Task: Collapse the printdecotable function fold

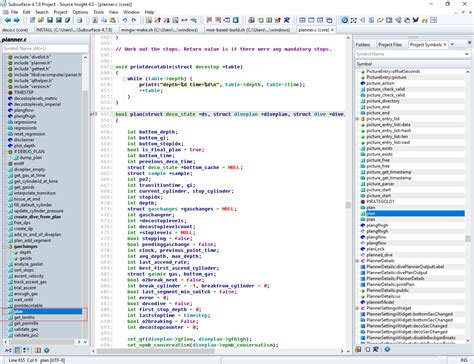Action: click(x=112, y=67)
